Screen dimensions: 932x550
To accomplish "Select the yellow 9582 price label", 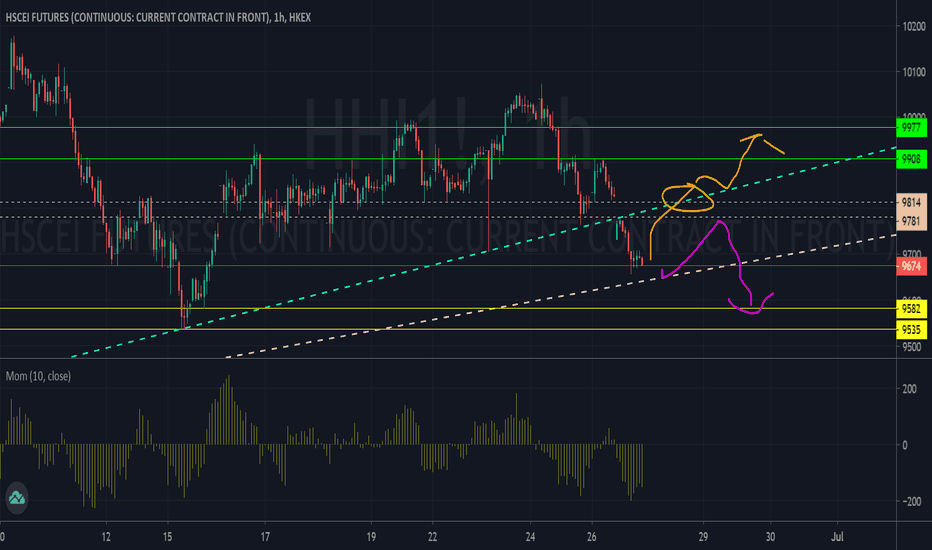I will (x=911, y=309).
